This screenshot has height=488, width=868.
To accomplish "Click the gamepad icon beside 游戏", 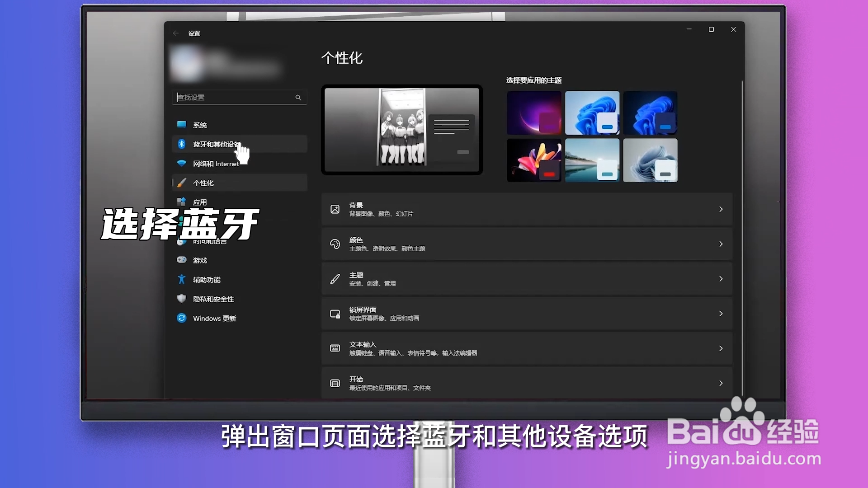I will pyautogui.click(x=182, y=260).
